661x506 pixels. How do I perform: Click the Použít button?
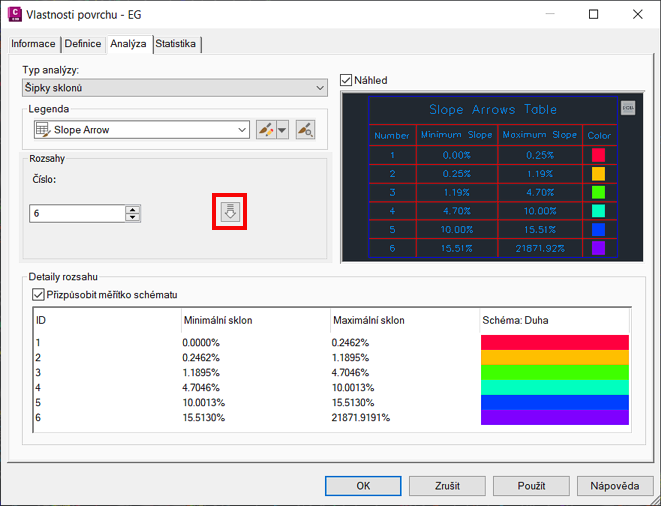[x=531, y=486]
